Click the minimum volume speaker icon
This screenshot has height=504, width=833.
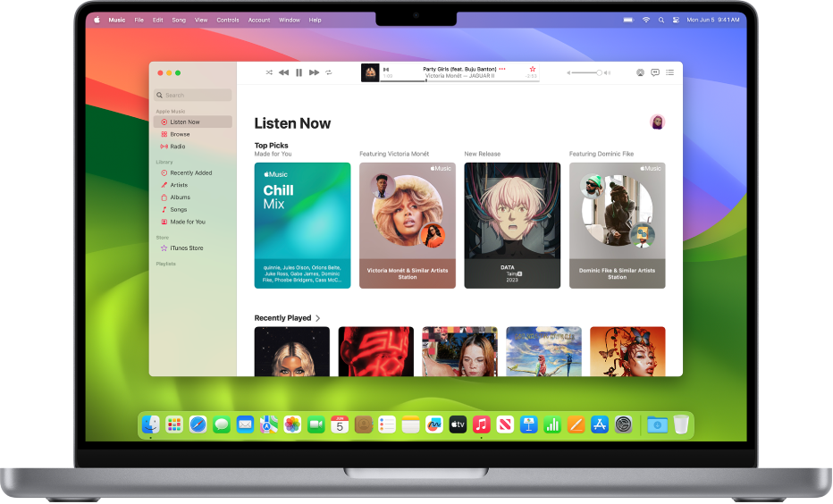pos(568,72)
